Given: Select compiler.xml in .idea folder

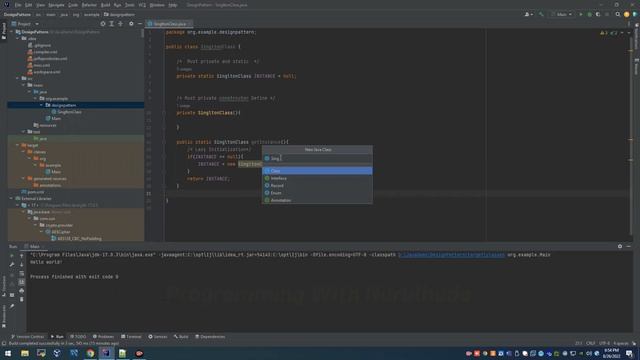Looking at the screenshot, I should tap(42, 52).
